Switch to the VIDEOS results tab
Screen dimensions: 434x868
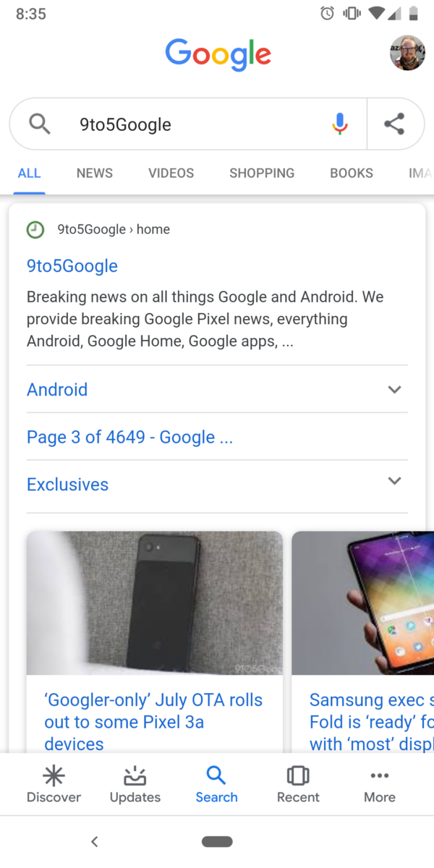[x=171, y=173]
